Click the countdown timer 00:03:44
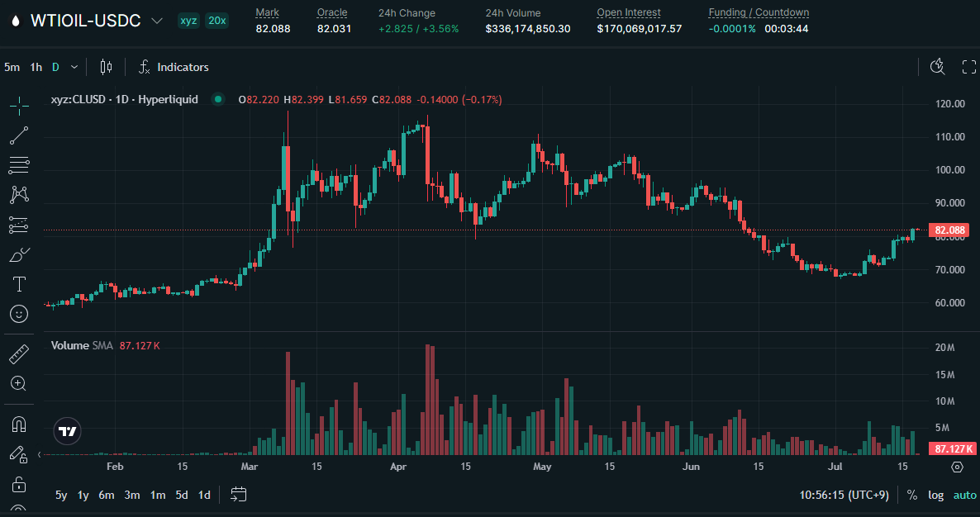This screenshot has width=980, height=517. pyautogui.click(x=787, y=29)
